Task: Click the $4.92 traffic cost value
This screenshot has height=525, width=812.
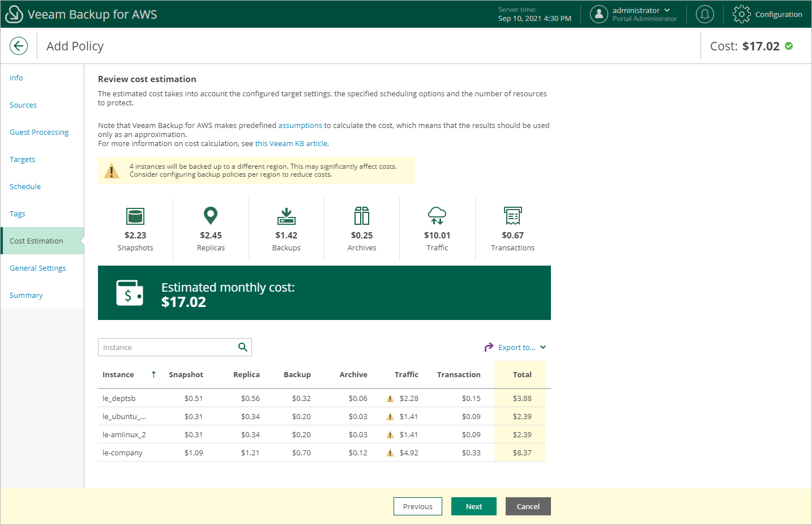Action: point(409,453)
